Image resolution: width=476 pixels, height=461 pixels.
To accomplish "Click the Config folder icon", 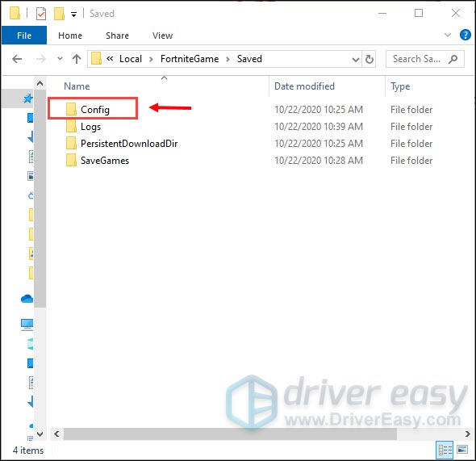I will tap(71, 109).
